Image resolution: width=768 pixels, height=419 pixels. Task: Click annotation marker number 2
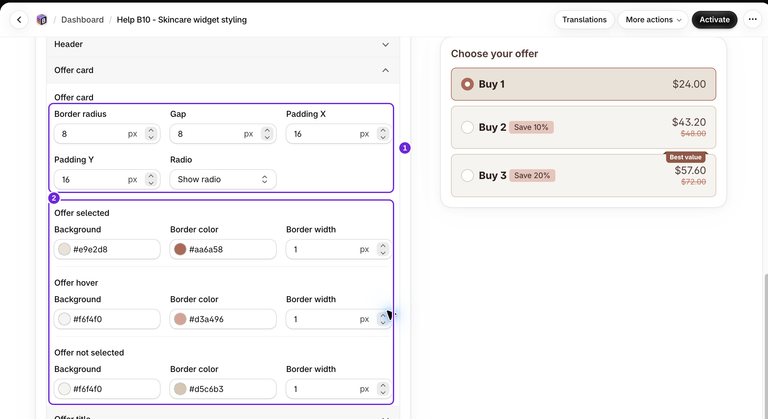click(x=54, y=198)
